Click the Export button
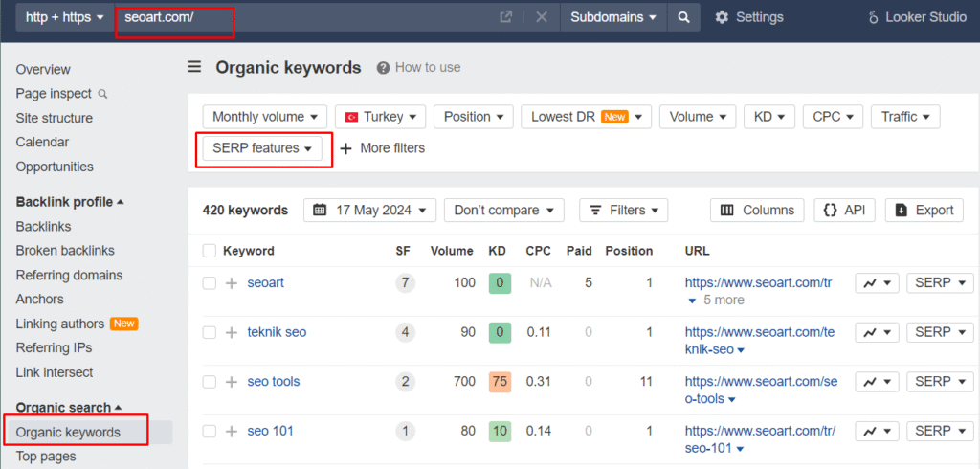980x469 pixels. pyautogui.click(x=924, y=211)
